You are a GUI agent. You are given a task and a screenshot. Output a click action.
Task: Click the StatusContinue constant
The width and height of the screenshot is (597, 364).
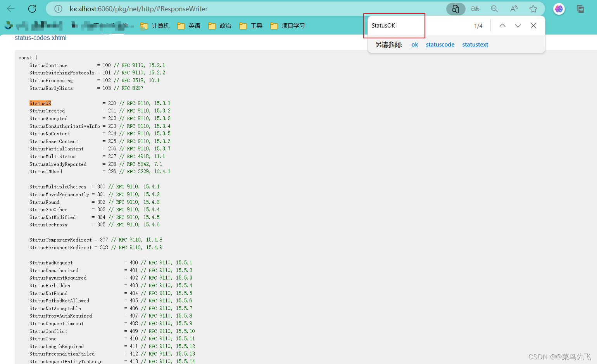[48, 65]
